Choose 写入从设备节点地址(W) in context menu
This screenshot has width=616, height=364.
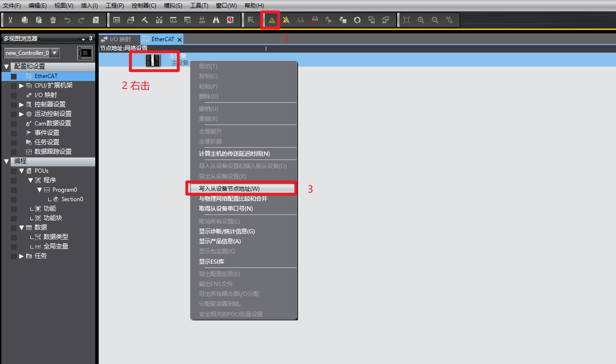click(x=229, y=189)
